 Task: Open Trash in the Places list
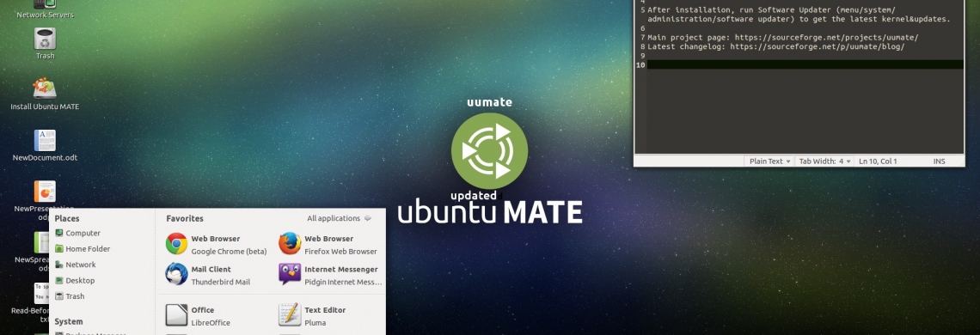70,296
